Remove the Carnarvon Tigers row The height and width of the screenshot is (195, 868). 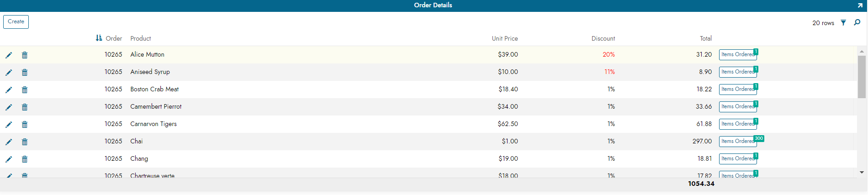tap(25, 125)
